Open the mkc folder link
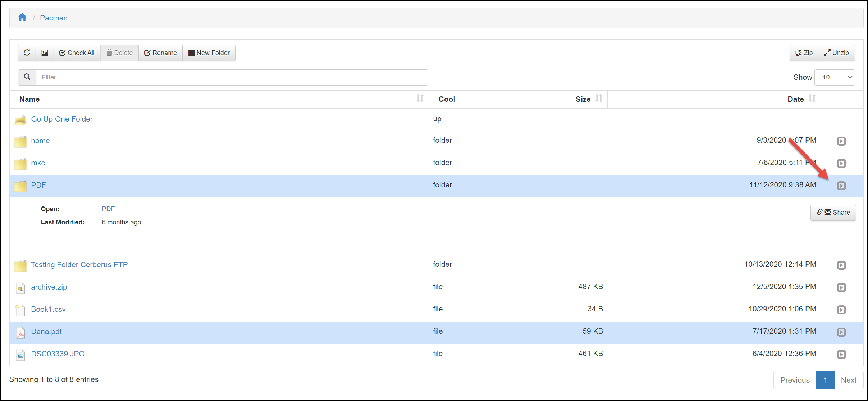This screenshot has height=401, width=868. coord(38,163)
